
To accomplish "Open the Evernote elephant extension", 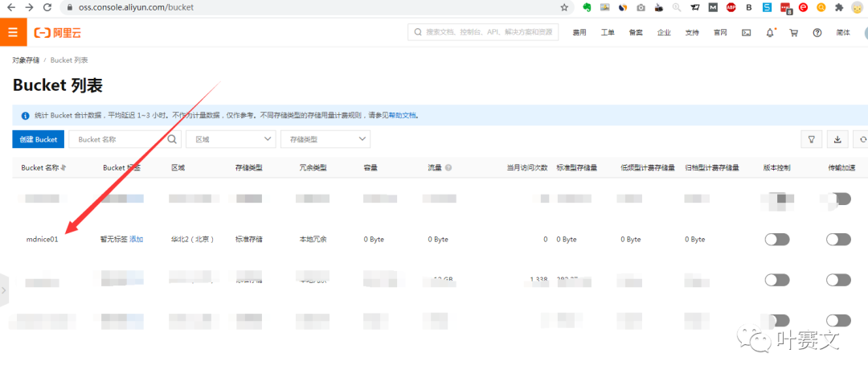I will (587, 8).
